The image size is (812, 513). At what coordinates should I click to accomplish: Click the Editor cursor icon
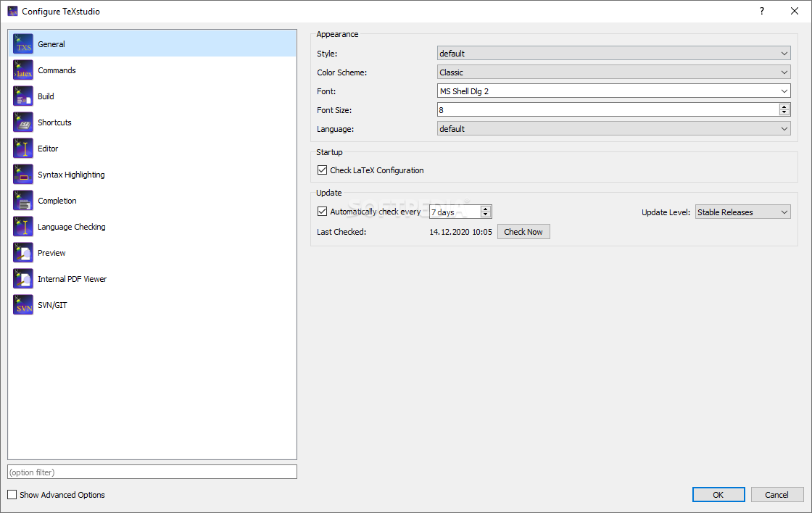coord(22,149)
